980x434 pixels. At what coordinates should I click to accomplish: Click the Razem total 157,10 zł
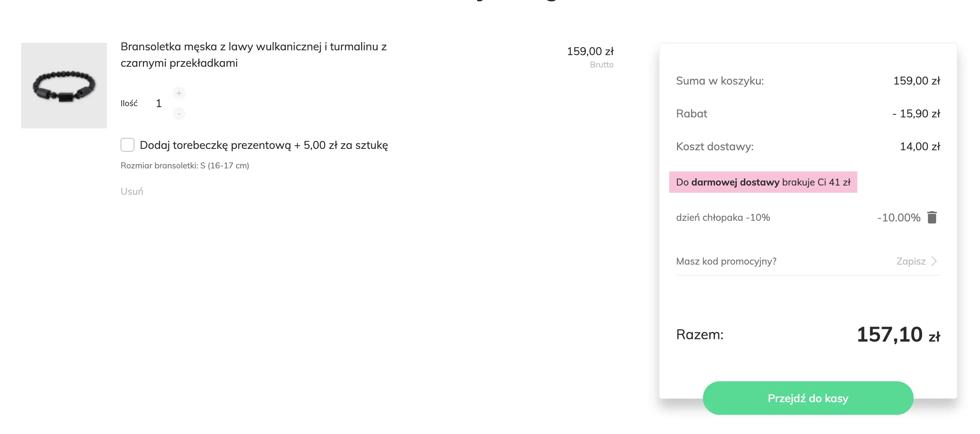[898, 335]
